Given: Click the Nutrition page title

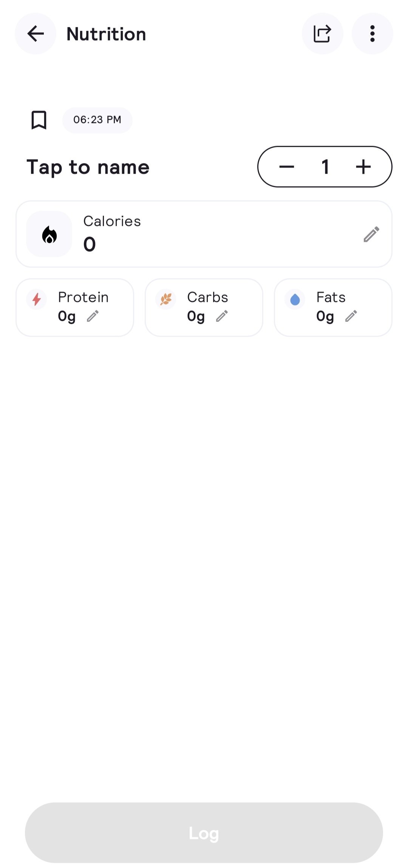Looking at the screenshot, I should tap(106, 34).
